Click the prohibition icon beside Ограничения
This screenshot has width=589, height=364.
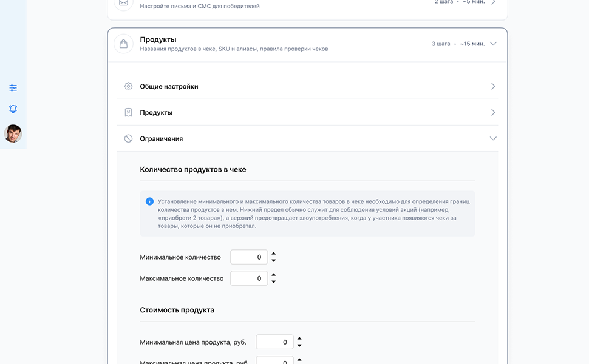point(129,138)
